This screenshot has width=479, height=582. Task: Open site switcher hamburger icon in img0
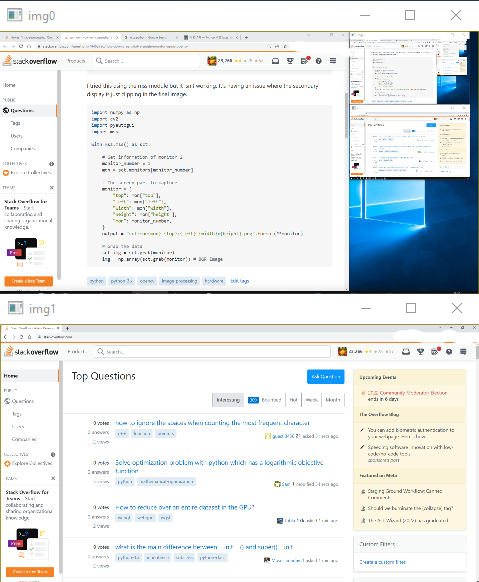click(333, 61)
